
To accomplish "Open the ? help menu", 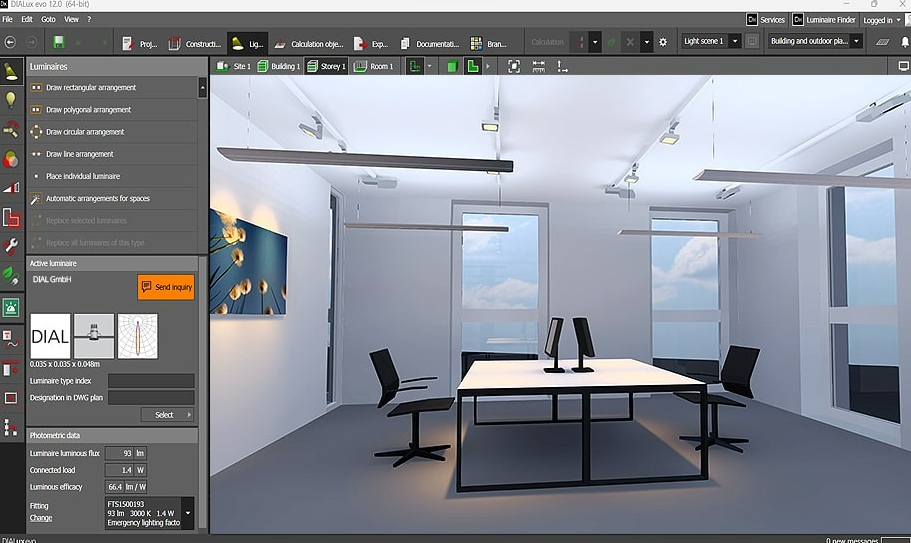I will [89, 19].
